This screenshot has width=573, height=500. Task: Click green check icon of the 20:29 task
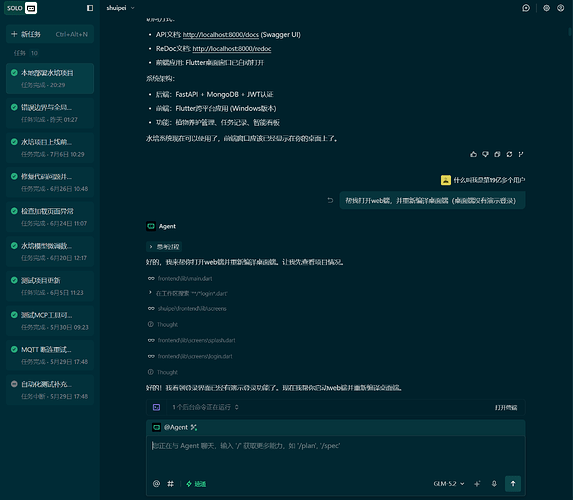coord(14,73)
